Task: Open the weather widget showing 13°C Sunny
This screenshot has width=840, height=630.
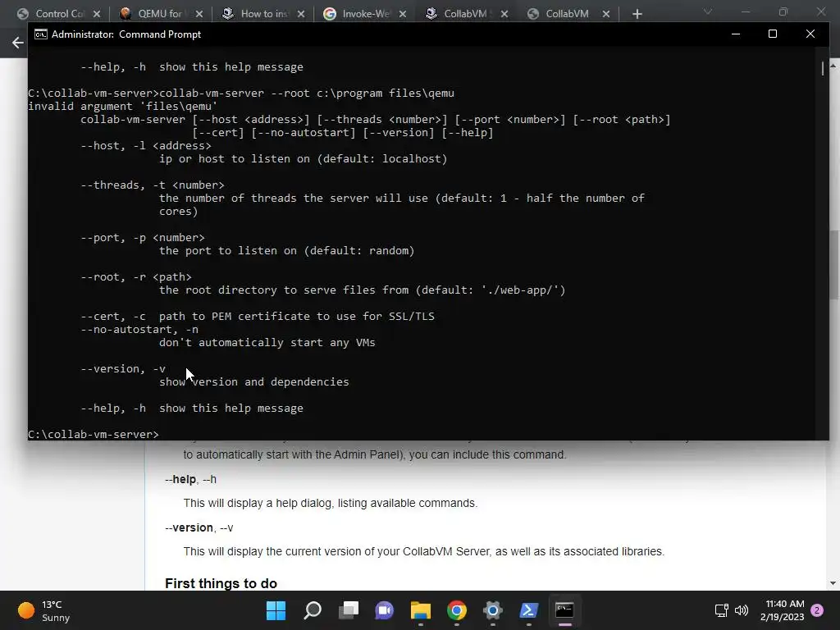Action: tap(44, 610)
